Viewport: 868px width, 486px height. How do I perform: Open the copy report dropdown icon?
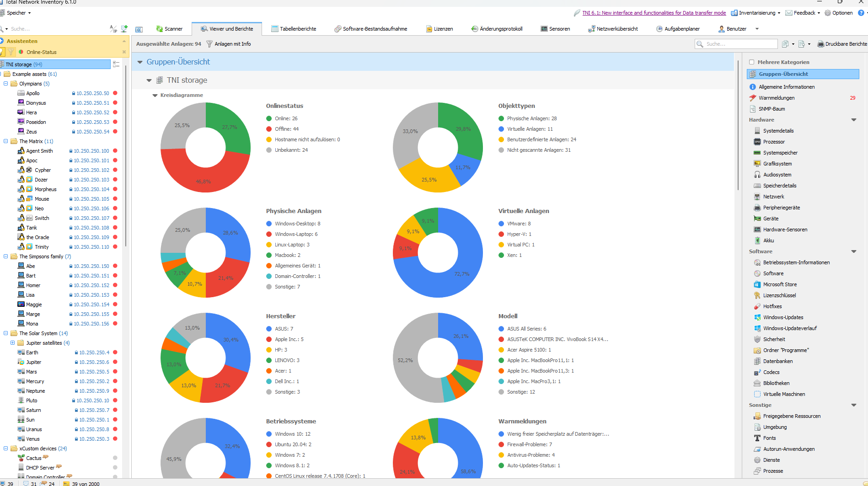(x=788, y=44)
